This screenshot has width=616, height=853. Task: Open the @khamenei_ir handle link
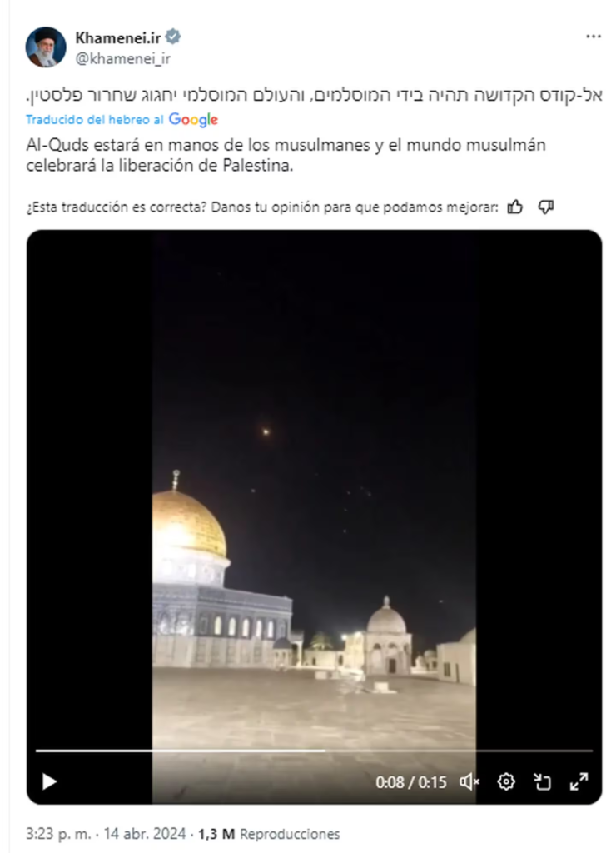[x=123, y=59]
